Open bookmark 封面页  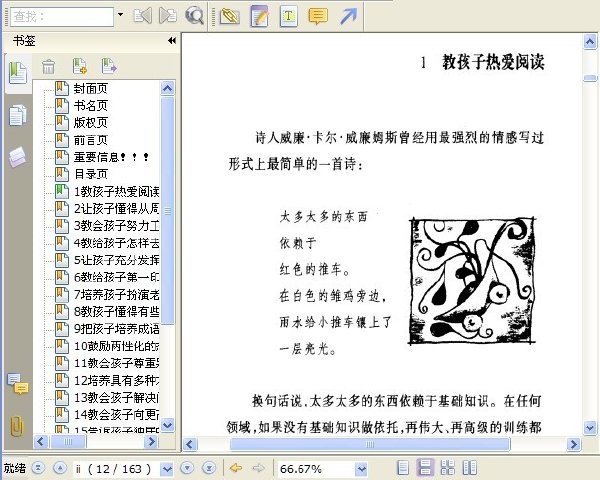point(90,88)
